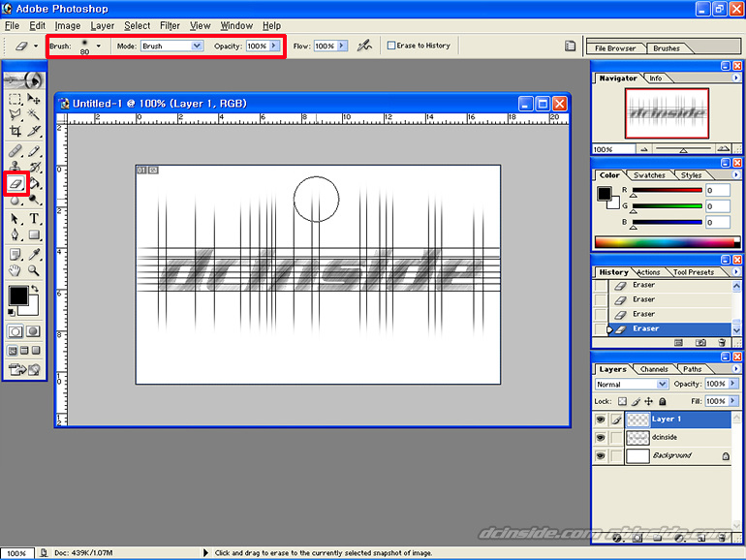
Task: Select the Magic Wand tool
Action: (33, 114)
